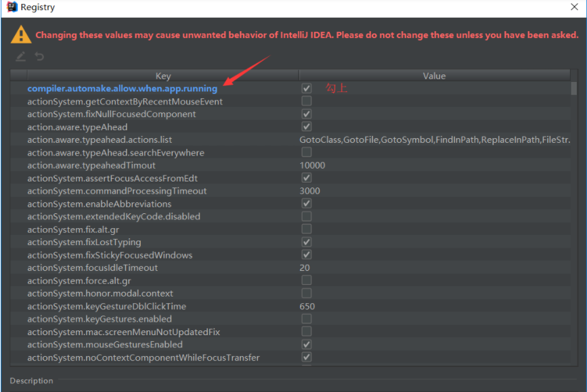Click the Revert to default arrow icon

[x=39, y=57]
